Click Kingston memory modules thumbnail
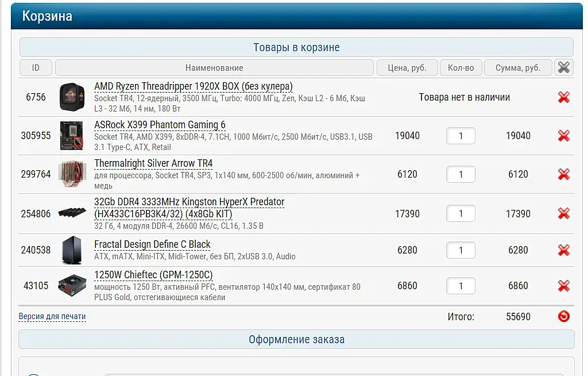The height and width of the screenshot is (376, 588). (72, 213)
